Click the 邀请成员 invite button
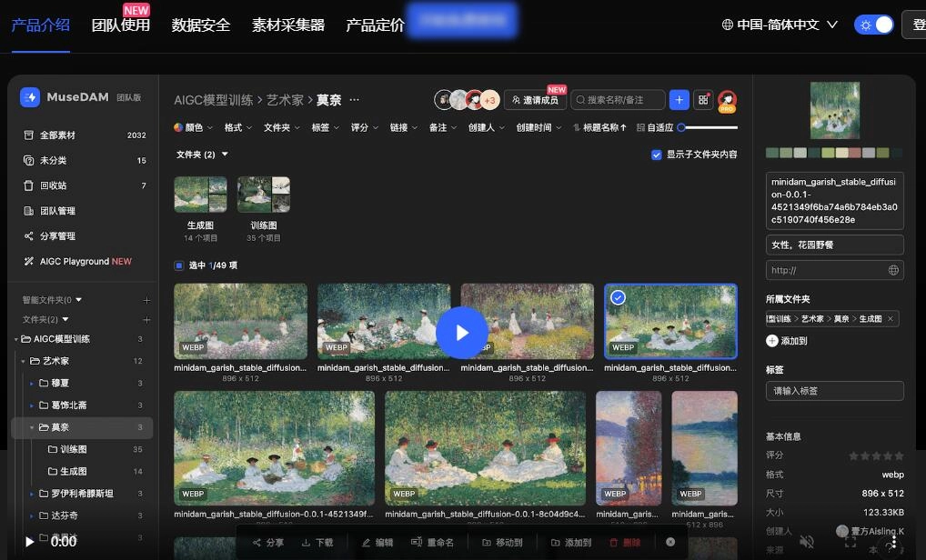Image resolution: width=926 pixels, height=560 pixels. click(x=534, y=100)
